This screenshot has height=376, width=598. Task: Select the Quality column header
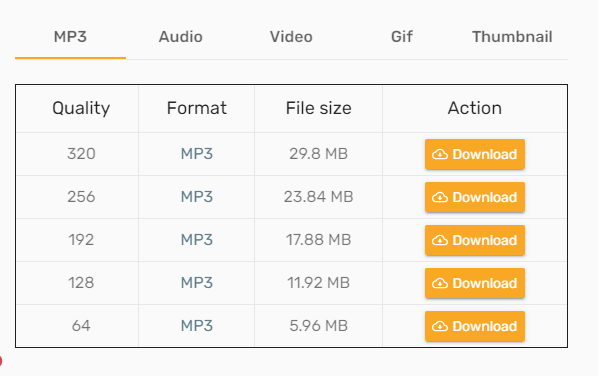pyautogui.click(x=81, y=109)
